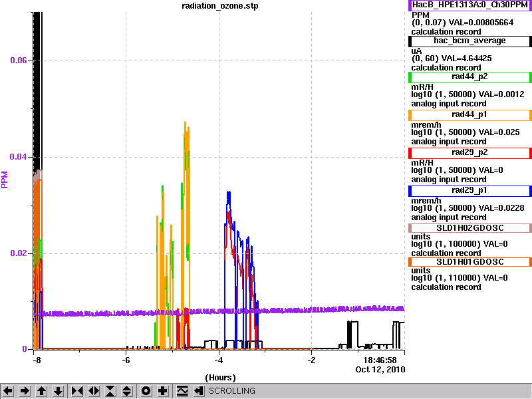The image size is (532, 399).
Task: Click the 0.02 y-axis tick label
Action: (x=19, y=253)
